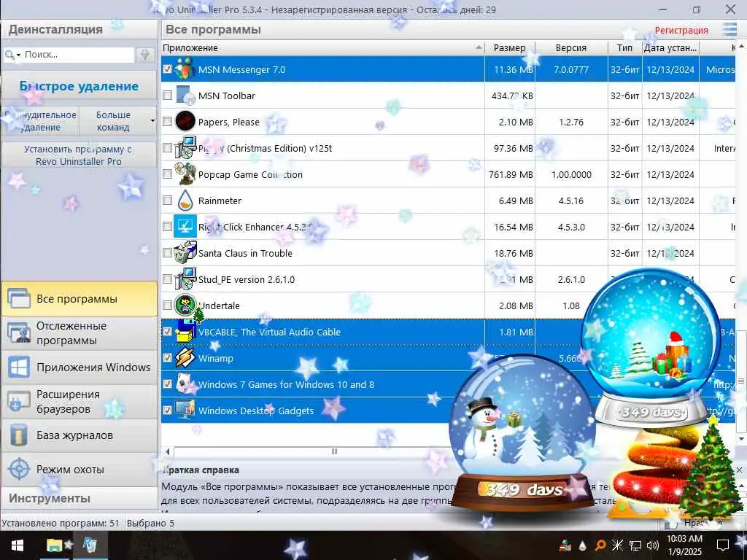This screenshot has width=747, height=560.
Task: Open the Windows Start menu
Action: pyautogui.click(x=18, y=545)
